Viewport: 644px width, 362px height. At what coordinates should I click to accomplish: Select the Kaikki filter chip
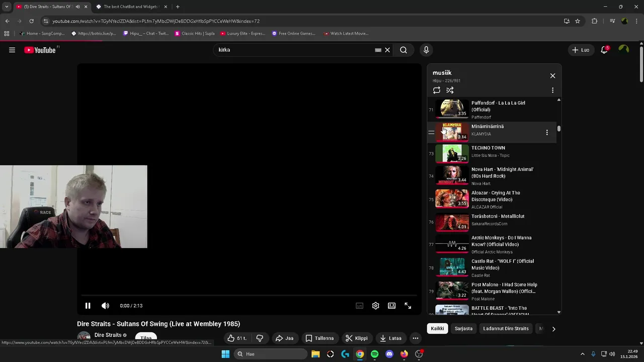coord(437,328)
